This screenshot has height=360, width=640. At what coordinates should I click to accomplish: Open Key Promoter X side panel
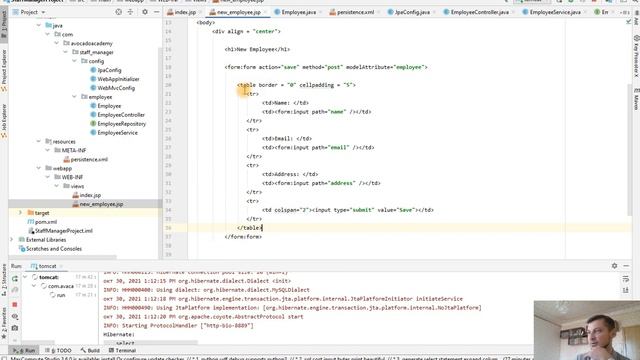coord(636,56)
